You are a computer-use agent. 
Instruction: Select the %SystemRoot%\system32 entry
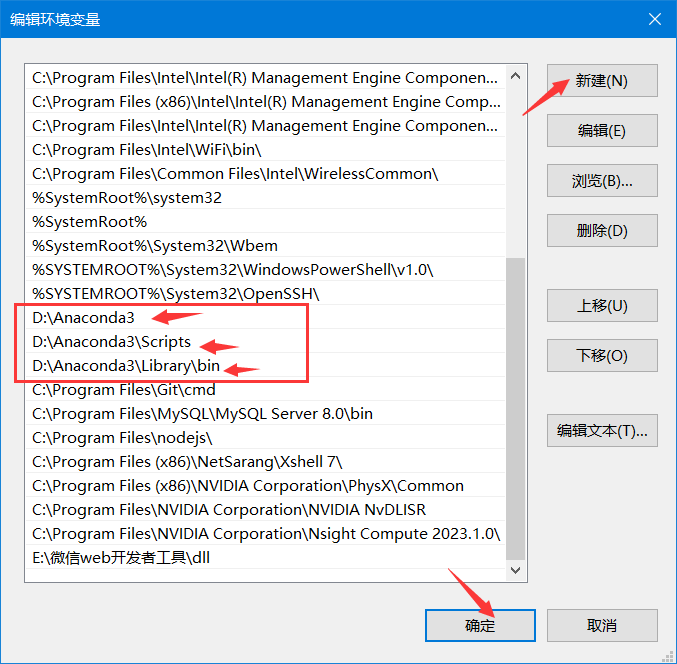tap(265, 198)
